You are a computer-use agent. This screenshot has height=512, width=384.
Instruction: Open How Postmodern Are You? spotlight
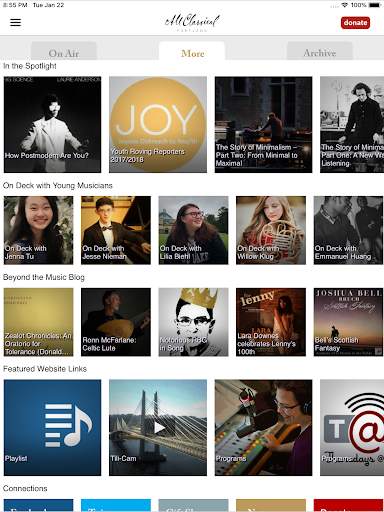(x=52, y=125)
